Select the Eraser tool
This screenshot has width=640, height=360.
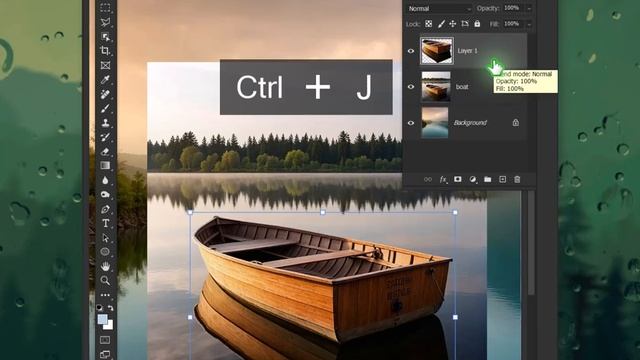coord(105,151)
